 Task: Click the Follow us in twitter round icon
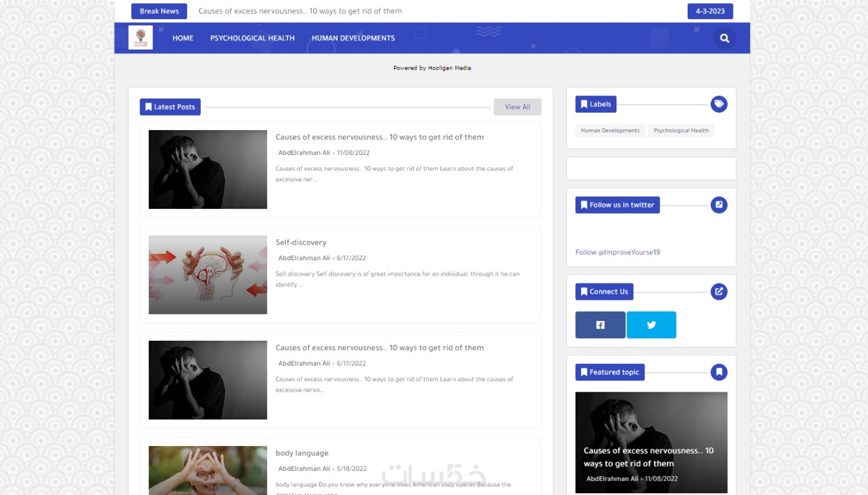tap(718, 205)
